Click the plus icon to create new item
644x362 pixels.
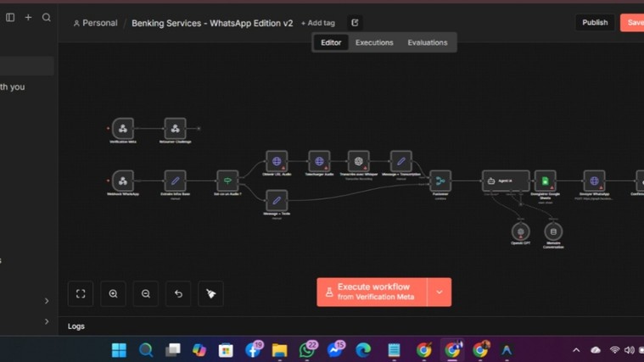(28, 17)
